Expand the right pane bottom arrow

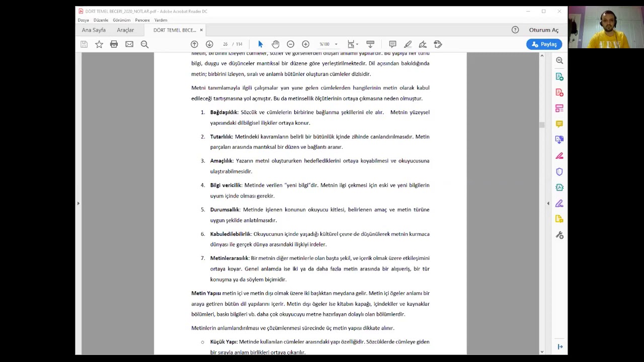point(560,347)
